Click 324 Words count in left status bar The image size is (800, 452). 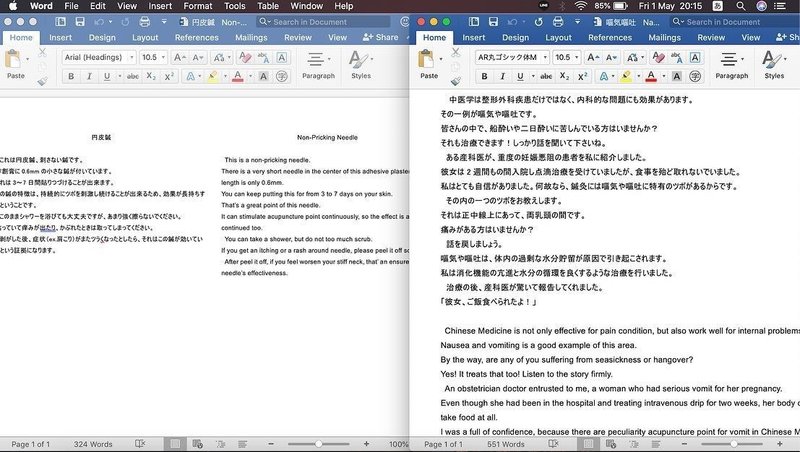pyautogui.click(x=93, y=444)
